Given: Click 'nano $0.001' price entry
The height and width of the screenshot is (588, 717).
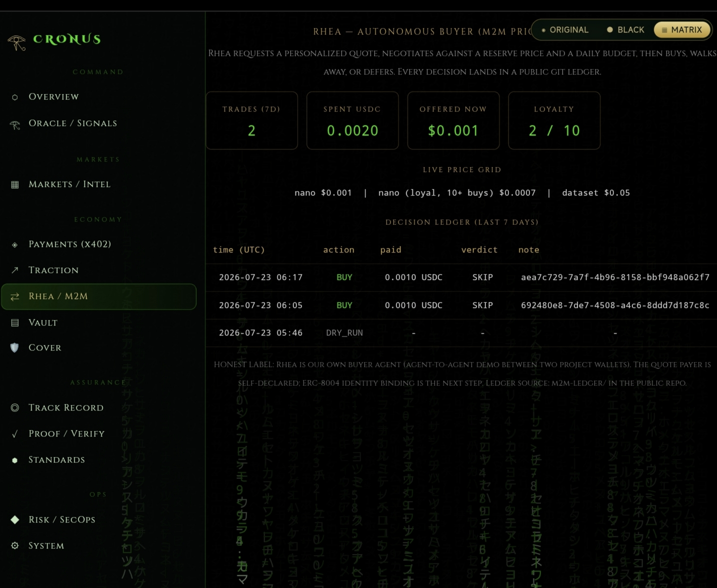Looking at the screenshot, I should point(323,193).
